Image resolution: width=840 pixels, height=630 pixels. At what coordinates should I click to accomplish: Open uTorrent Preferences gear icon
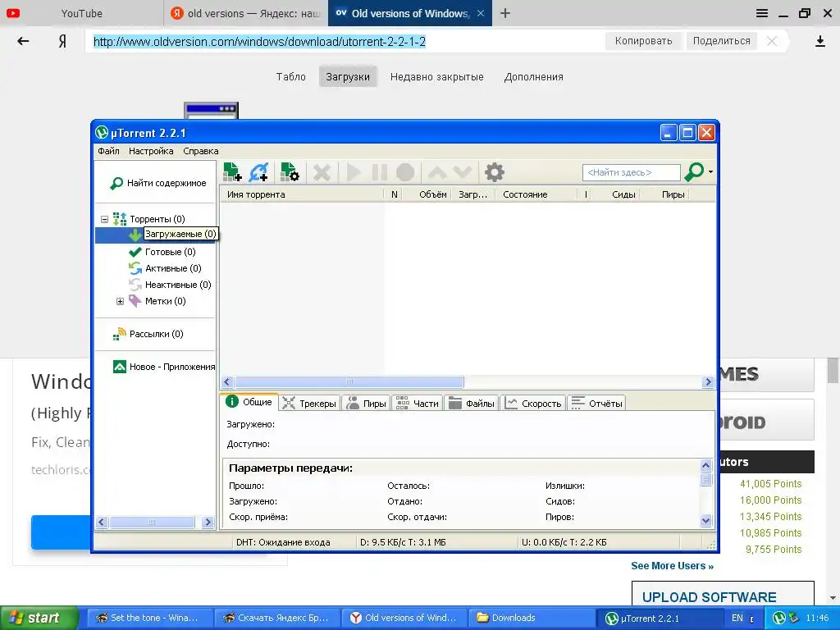(495, 172)
